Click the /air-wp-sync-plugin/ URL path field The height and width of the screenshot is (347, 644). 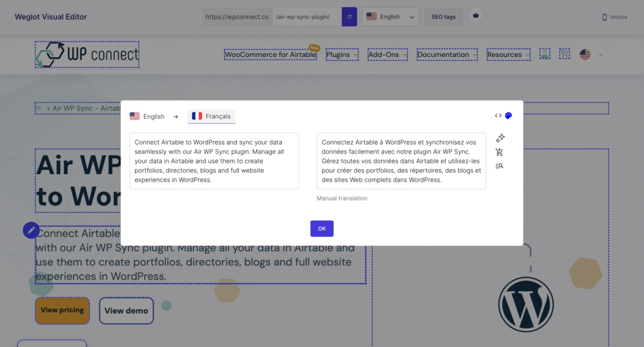pyautogui.click(x=307, y=17)
